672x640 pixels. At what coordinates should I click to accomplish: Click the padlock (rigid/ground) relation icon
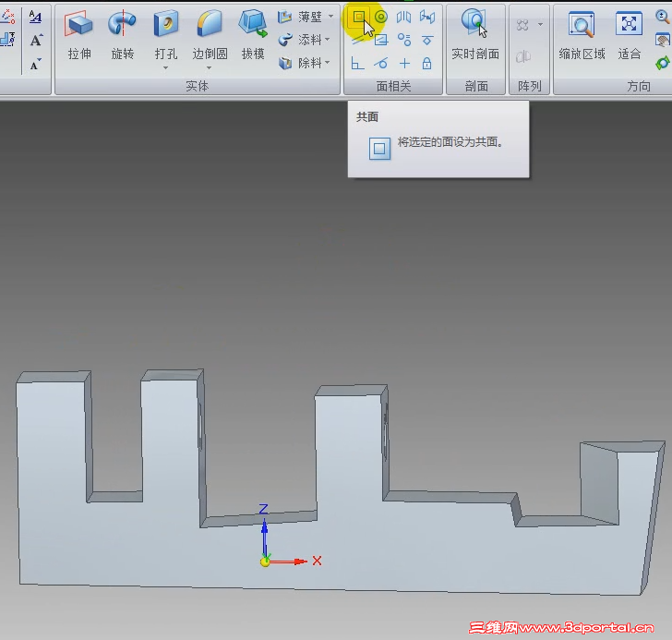tap(426, 63)
